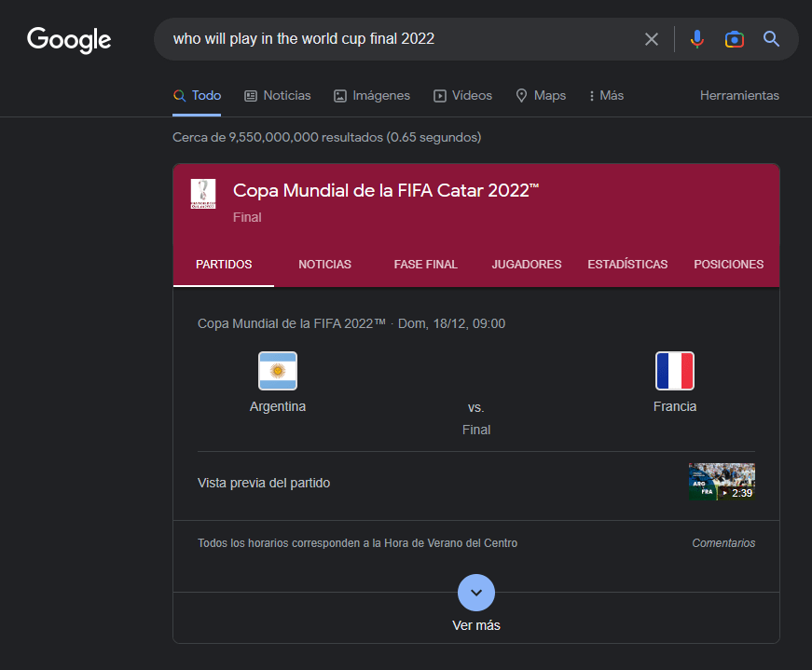Open Herramientas search tools
This screenshot has height=670, width=812.
[739, 96]
